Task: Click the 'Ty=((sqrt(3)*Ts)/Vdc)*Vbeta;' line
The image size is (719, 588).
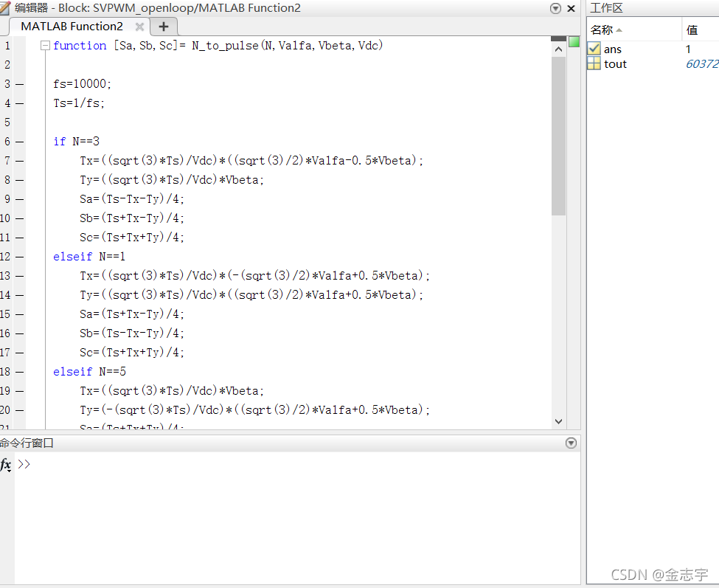Action: (172, 180)
